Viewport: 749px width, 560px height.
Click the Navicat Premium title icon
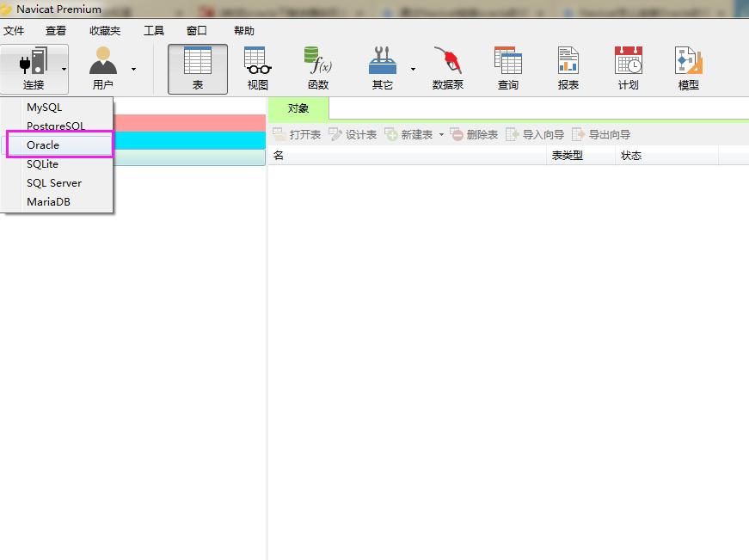pyautogui.click(x=6, y=9)
